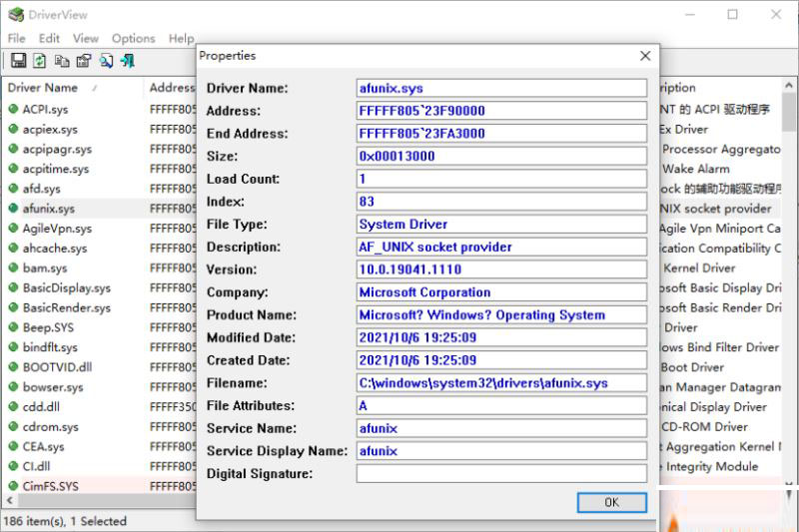
Task: Click the Size field 0x00013000
Action: click(x=502, y=156)
